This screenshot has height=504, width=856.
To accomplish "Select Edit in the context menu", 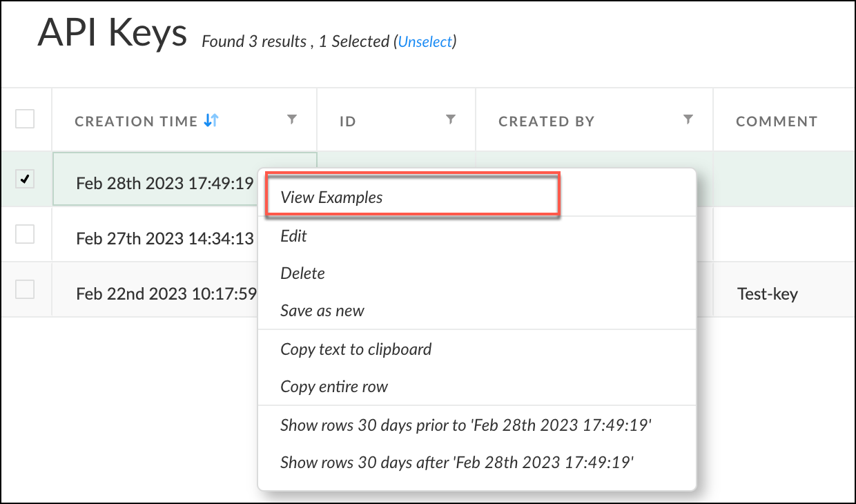I will [294, 236].
